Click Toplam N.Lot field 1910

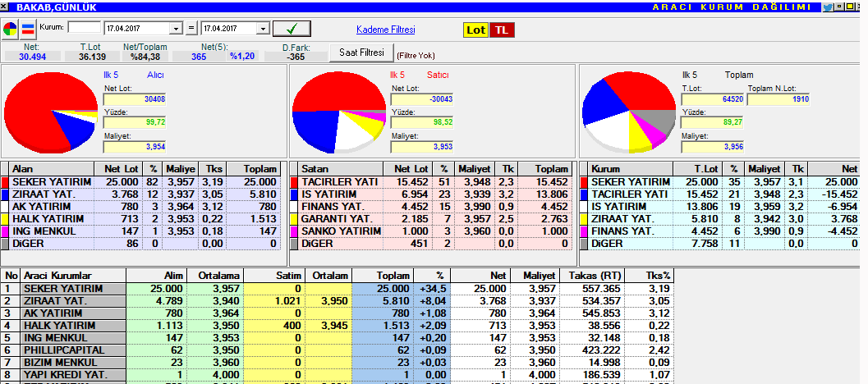tap(778, 99)
